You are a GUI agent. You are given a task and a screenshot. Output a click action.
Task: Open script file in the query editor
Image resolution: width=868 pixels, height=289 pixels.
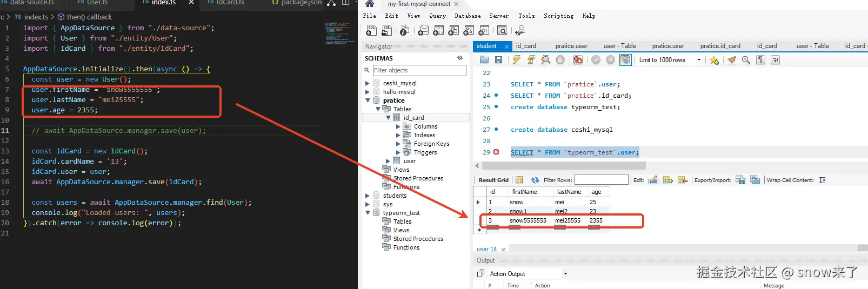pyautogui.click(x=484, y=60)
